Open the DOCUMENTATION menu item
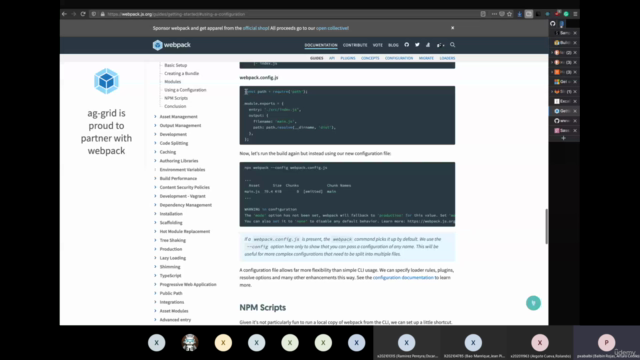The height and width of the screenshot is (360, 640). coord(321,45)
